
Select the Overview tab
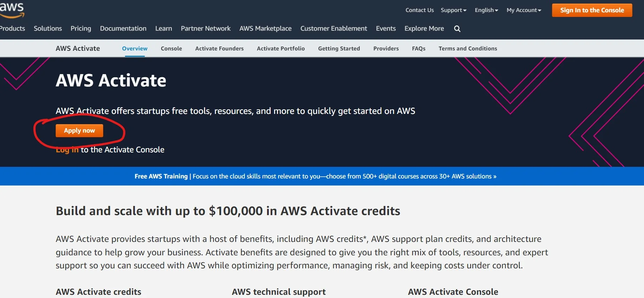coord(135,49)
